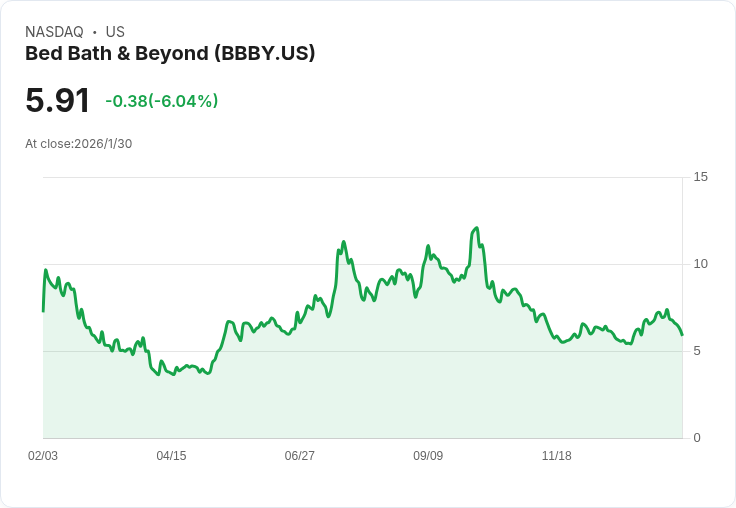Click the 5 label on the price axis
The width and height of the screenshot is (736, 508).
coord(697,351)
